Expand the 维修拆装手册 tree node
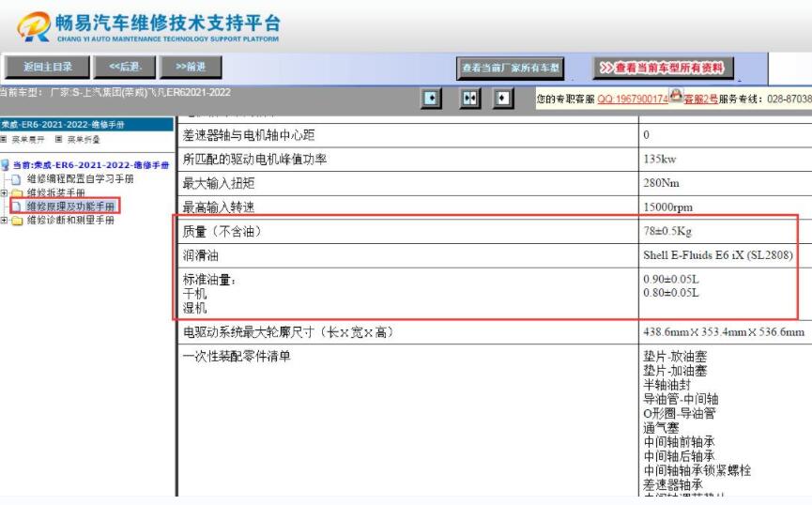Image resolution: width=812 pixels, height=505 pixels. (4, 193)
